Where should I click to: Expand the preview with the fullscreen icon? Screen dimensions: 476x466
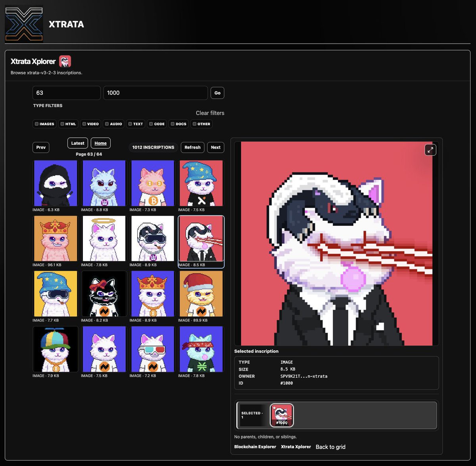click(x=430, y=150)
